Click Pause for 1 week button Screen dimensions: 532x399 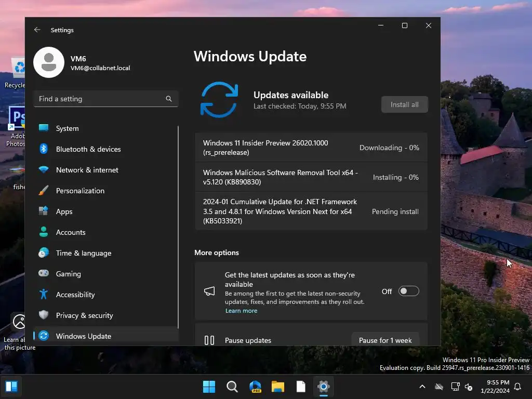(385, 340)
